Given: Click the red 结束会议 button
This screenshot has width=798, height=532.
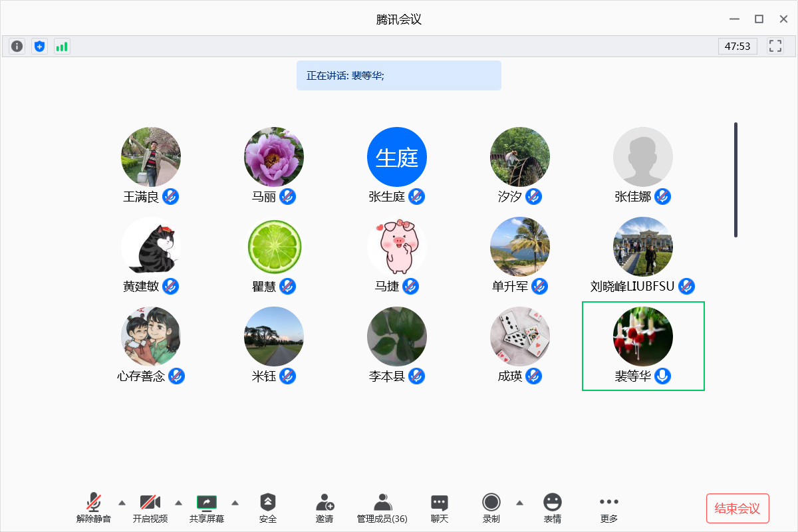Looking at the screenshot, I should (x=737, y=509).
